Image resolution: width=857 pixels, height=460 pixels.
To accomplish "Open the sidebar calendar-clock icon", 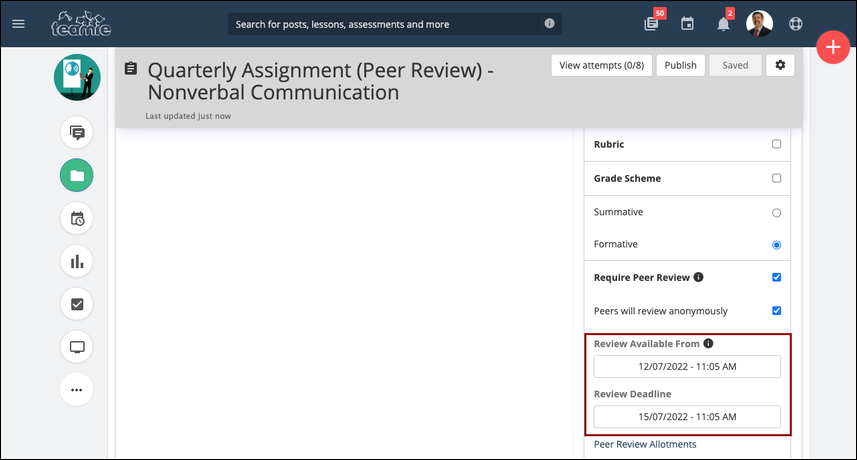I will [77, 219].
